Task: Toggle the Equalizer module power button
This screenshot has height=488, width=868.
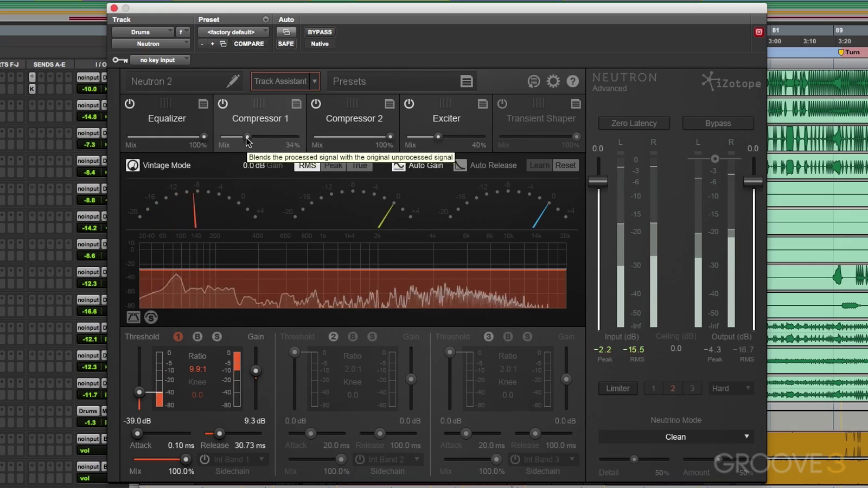Action: [130, 104]
